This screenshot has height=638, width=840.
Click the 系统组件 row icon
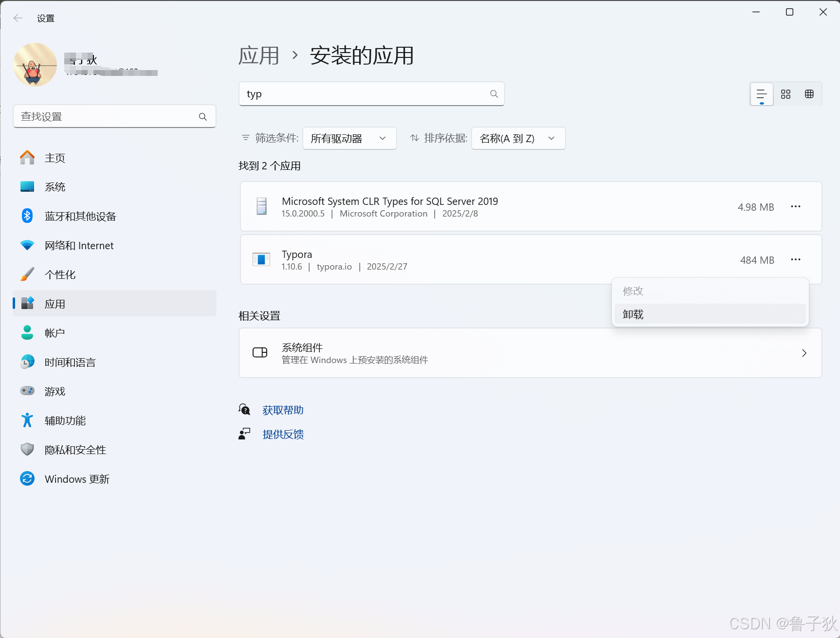tap(260, 352)
